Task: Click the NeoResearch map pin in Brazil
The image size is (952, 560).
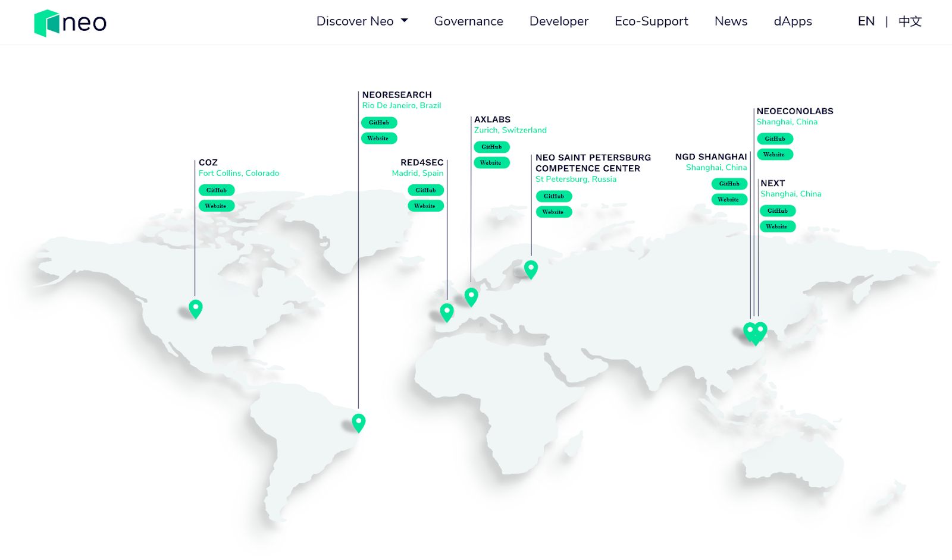Action: (x=358, y=423)
